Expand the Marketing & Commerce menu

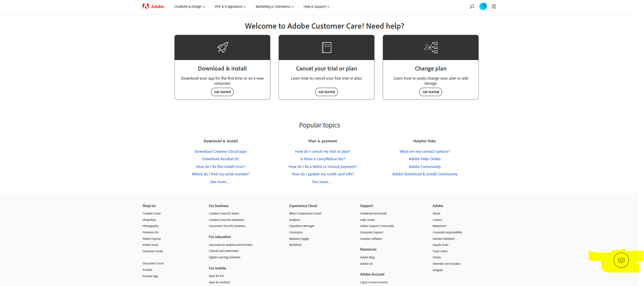(274, 7)
